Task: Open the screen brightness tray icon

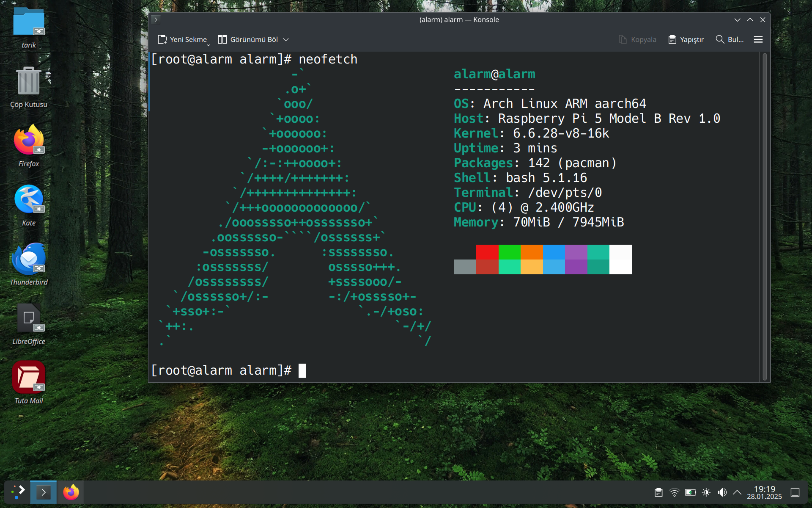Action: pos(706,492)
